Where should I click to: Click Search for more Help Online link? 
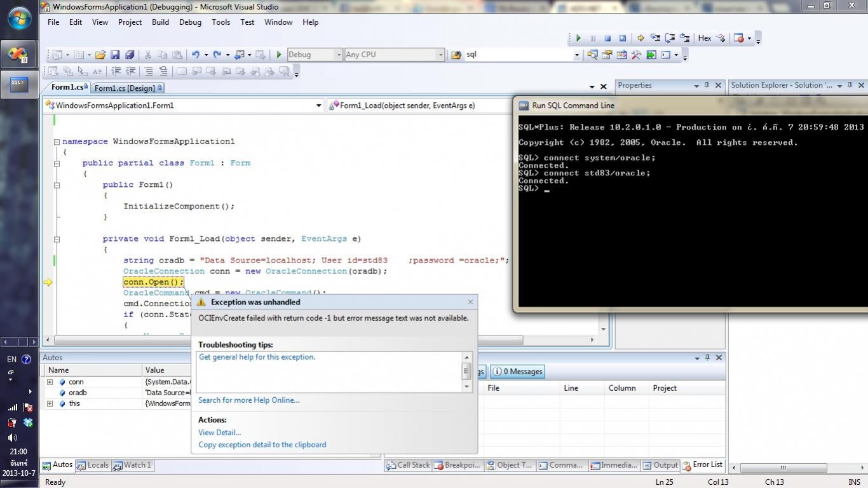[x=248, y=400]
